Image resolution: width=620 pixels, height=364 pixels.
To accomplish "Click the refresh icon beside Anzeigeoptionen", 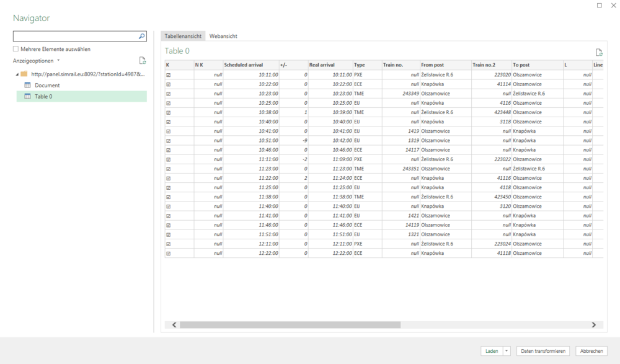I will [x=143, y=61].
